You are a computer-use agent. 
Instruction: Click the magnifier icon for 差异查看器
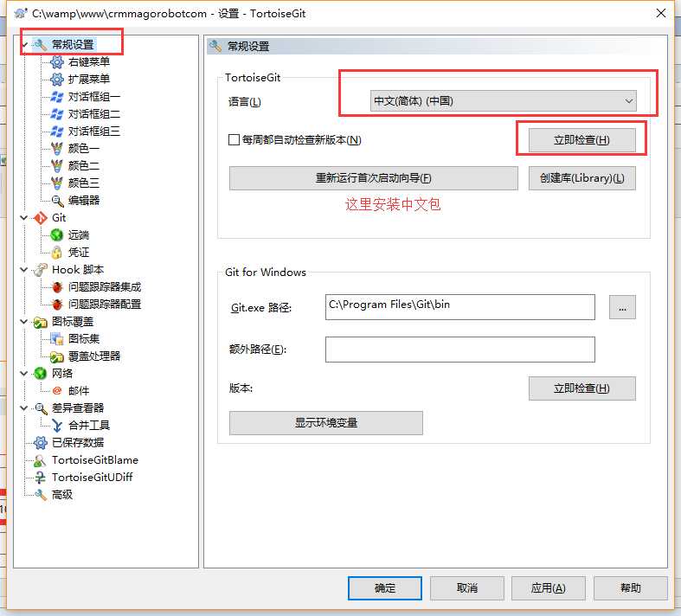pyautogui.click(x=41, y=408)
